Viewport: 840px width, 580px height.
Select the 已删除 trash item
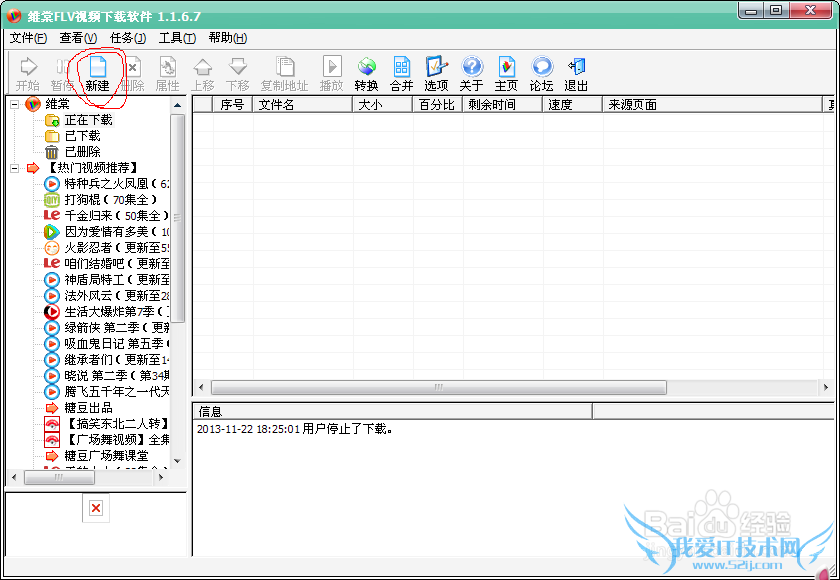pyautogui.click(x=82, y=152)
